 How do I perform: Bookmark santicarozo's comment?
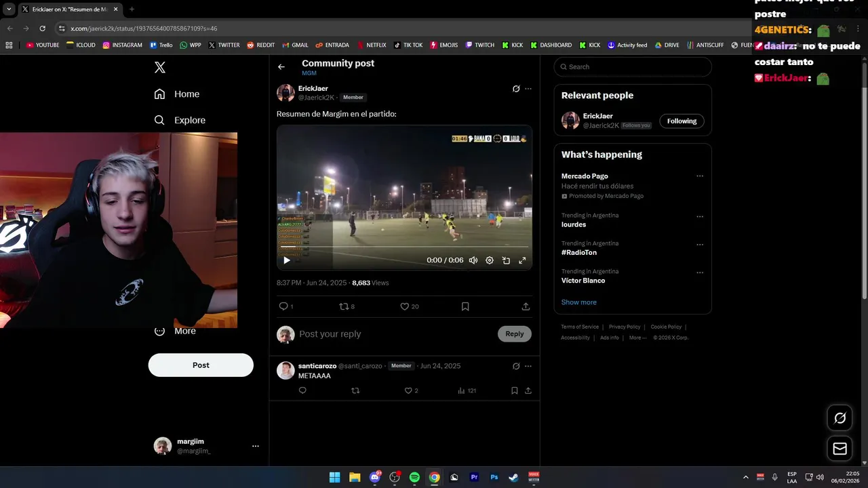515,390
